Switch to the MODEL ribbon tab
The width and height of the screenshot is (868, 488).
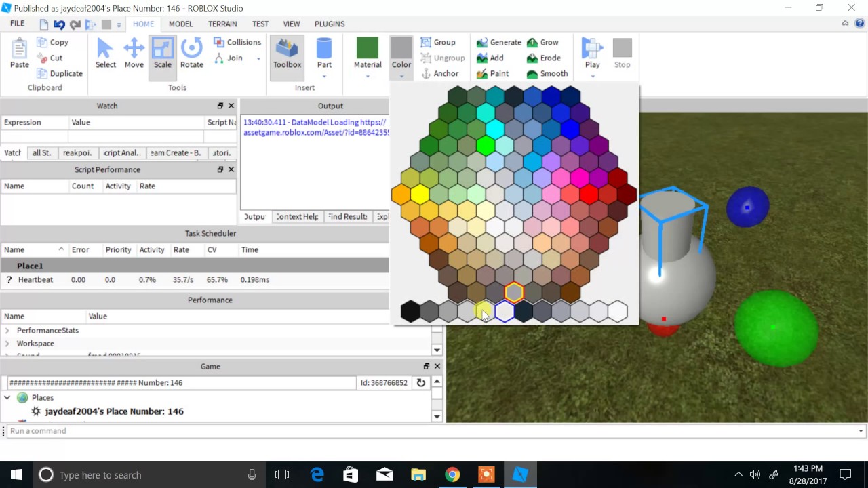[180, 24]
